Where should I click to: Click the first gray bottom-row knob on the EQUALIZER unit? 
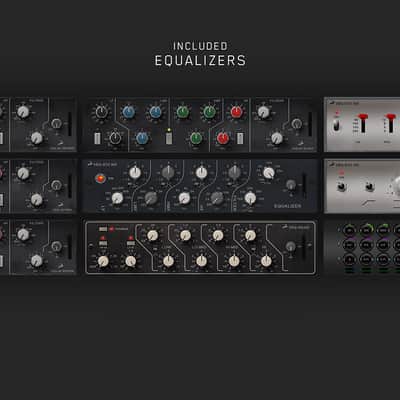(x=151, y=198)
